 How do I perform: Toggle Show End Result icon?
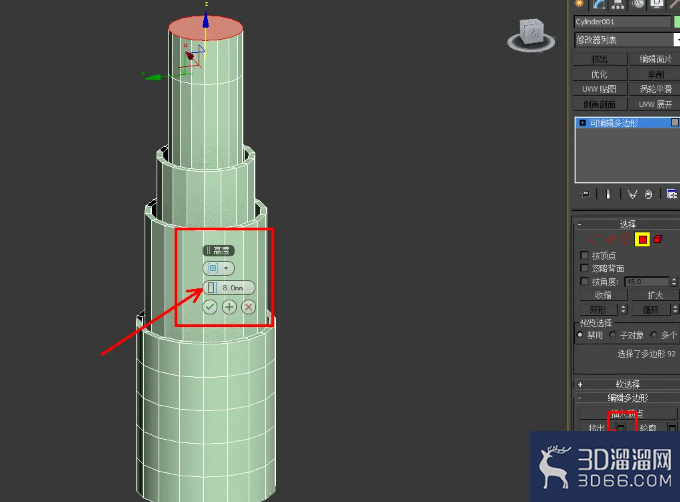[x=608, y=194]
